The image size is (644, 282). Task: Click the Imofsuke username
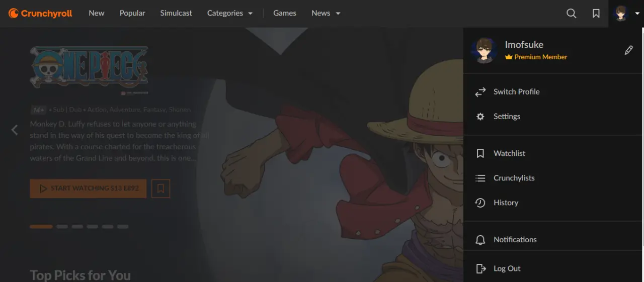click(x=524, y=45)
